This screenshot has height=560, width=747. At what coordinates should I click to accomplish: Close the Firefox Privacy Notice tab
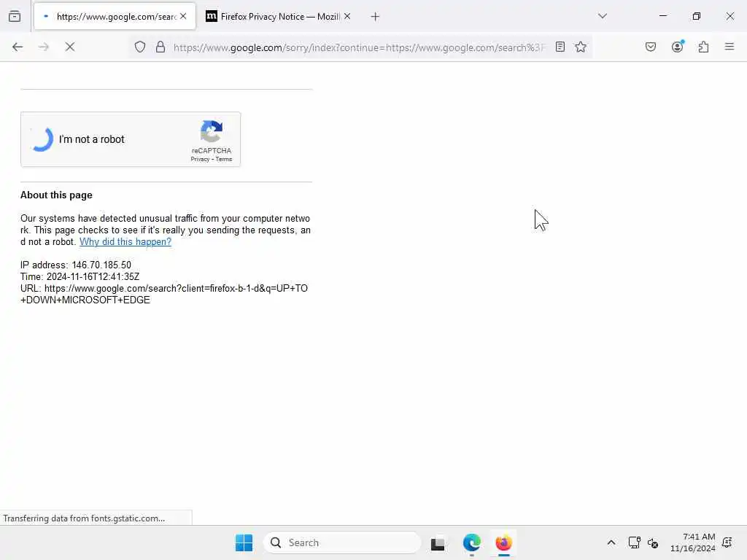click(347, 16)
